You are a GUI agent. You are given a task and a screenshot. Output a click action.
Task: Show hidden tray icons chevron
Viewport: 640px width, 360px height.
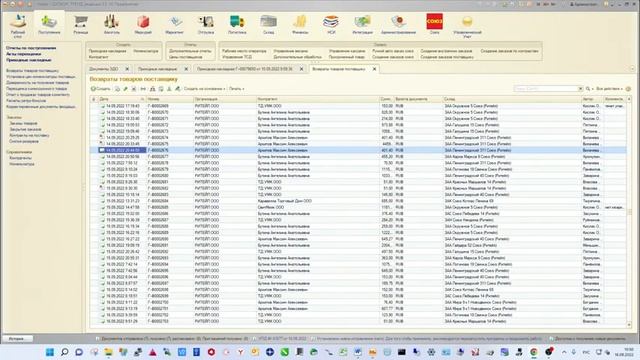[x=564, y=352]
